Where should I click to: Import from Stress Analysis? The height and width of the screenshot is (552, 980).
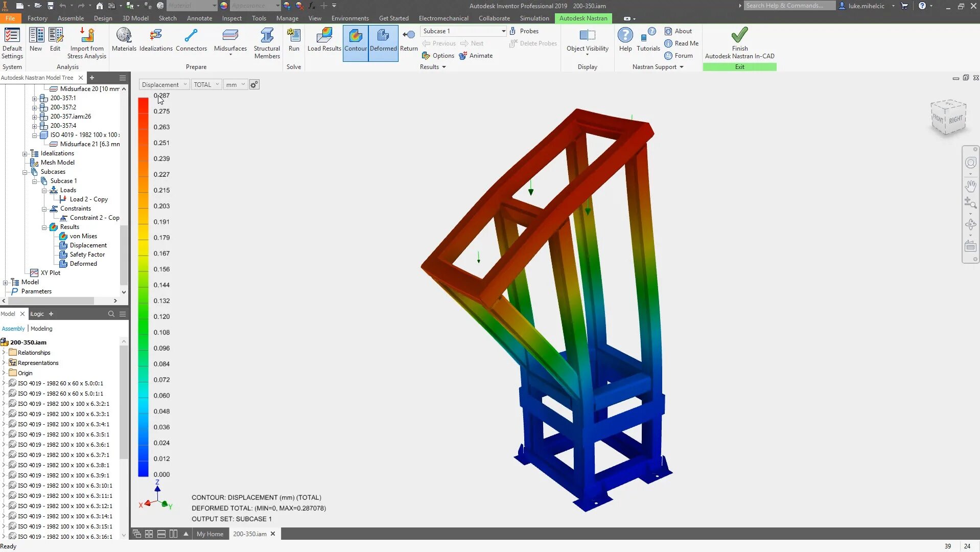[x=87, y=43]
